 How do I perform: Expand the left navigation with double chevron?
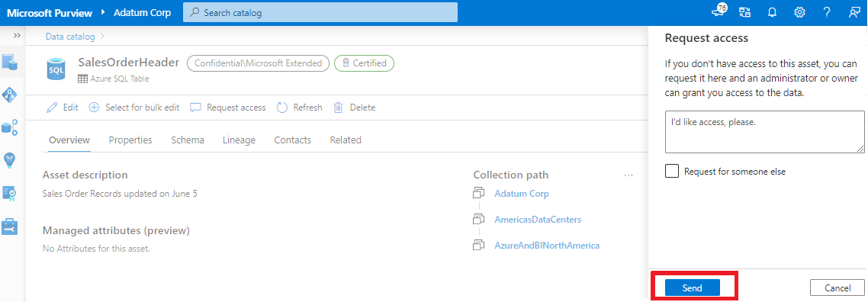17,35
